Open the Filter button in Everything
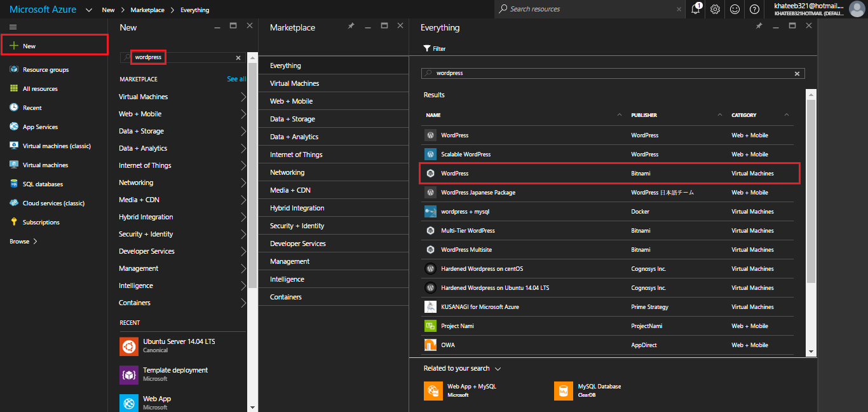Viewport: 868px width, 412px height. (435, 48)
